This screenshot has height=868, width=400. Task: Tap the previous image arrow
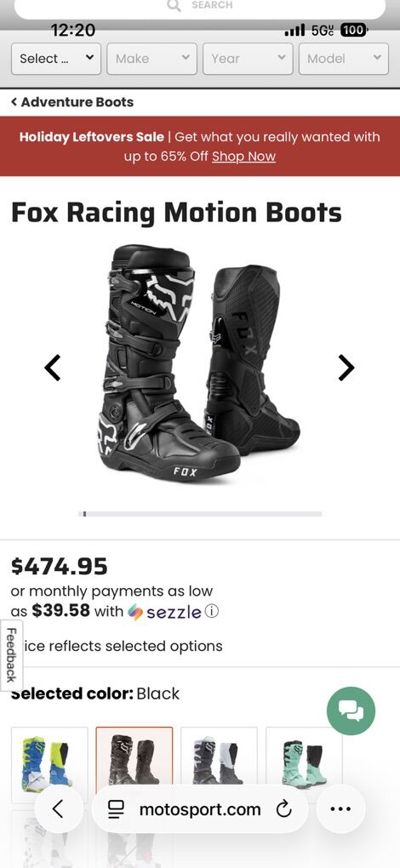53,368
